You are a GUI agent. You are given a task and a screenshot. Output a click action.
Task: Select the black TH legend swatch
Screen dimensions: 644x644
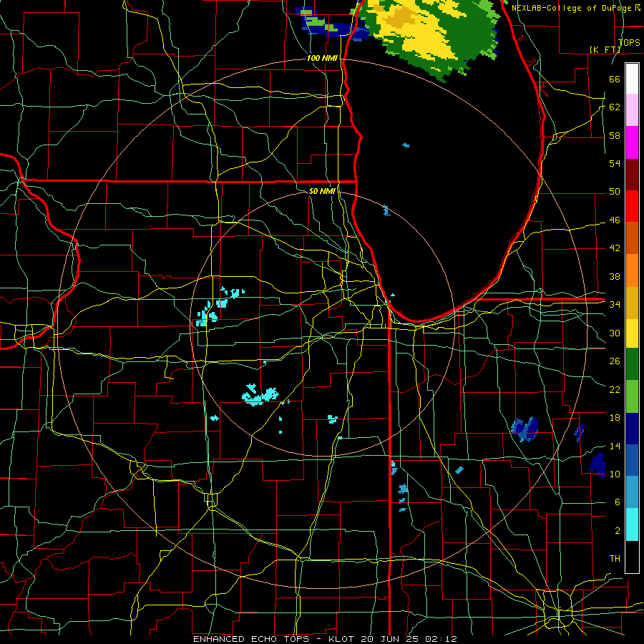point(632,557)
